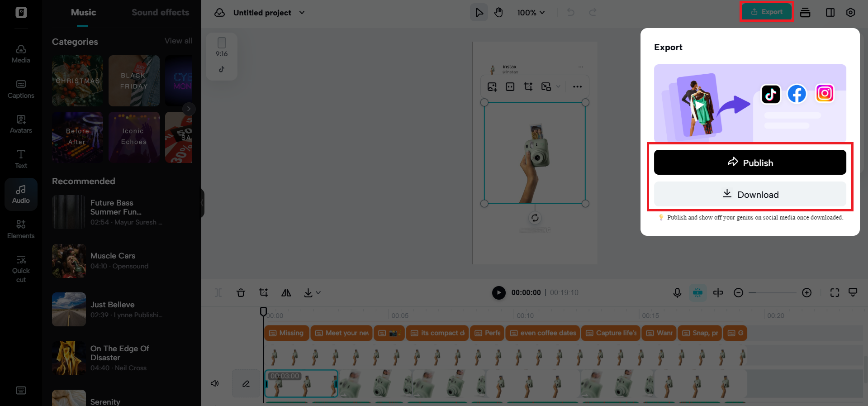Click the CapCut logo icon
868x406 pixels.
[21, 12]
